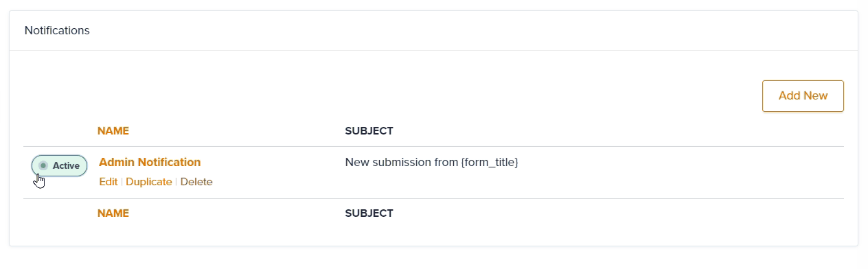Select the 'New submission from {form_title}' subject text
868x269 pixels.
(431, 163)
